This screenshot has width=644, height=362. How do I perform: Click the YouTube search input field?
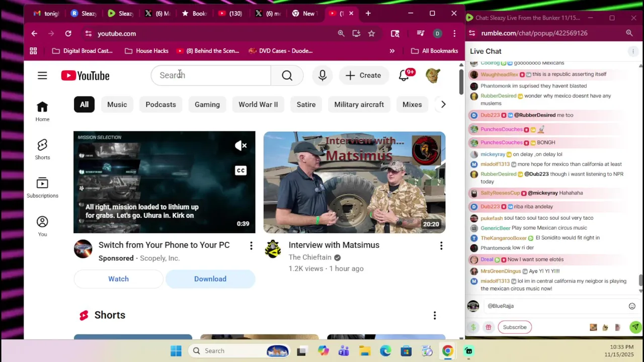211,75
